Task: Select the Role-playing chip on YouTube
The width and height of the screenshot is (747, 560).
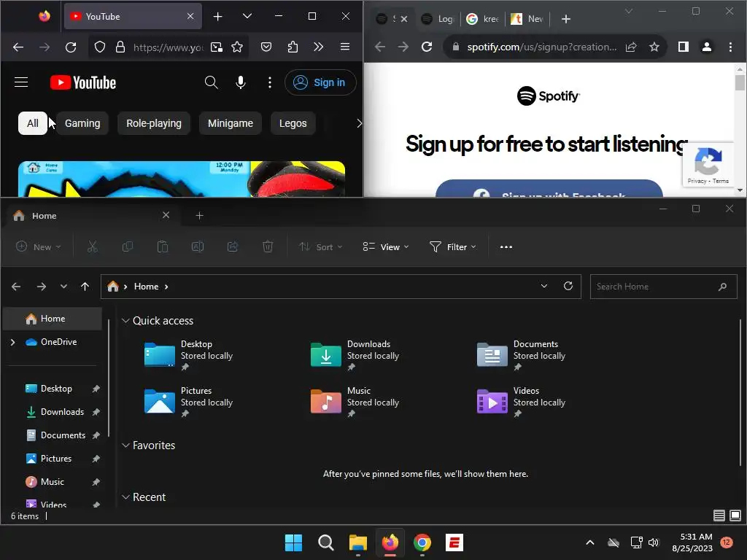Action: click(154, 123)
